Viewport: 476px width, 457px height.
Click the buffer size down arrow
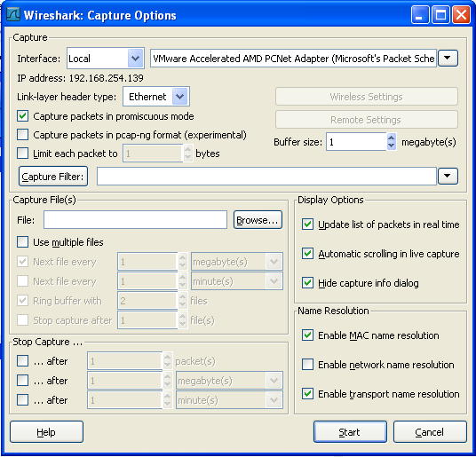pyautogui.click(x=392, y=146)
